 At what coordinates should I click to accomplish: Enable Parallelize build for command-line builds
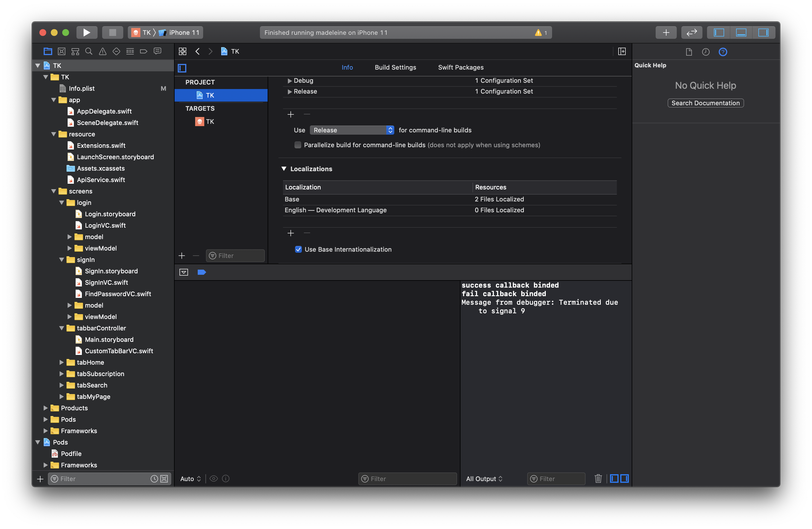point(298,145)
